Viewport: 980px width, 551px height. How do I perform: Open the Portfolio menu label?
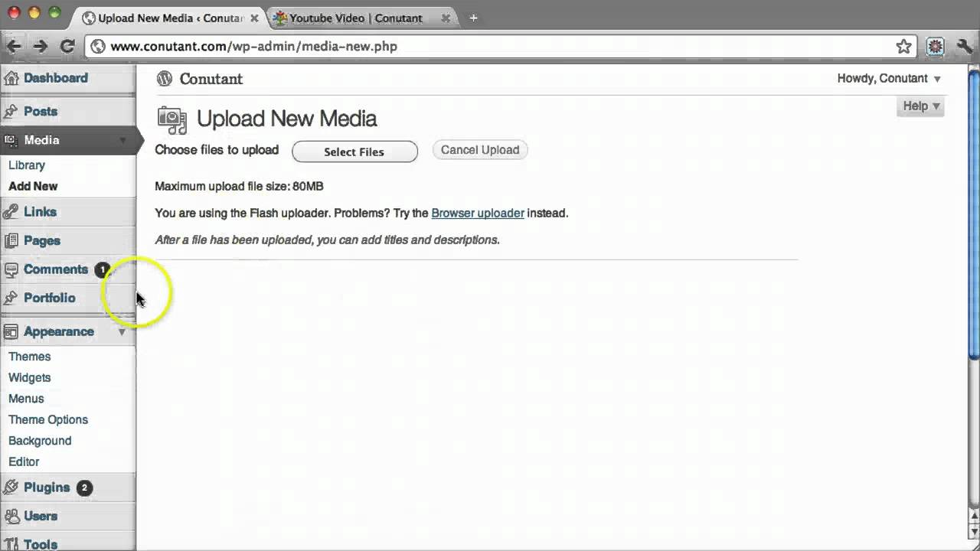(x=50, y=298)
